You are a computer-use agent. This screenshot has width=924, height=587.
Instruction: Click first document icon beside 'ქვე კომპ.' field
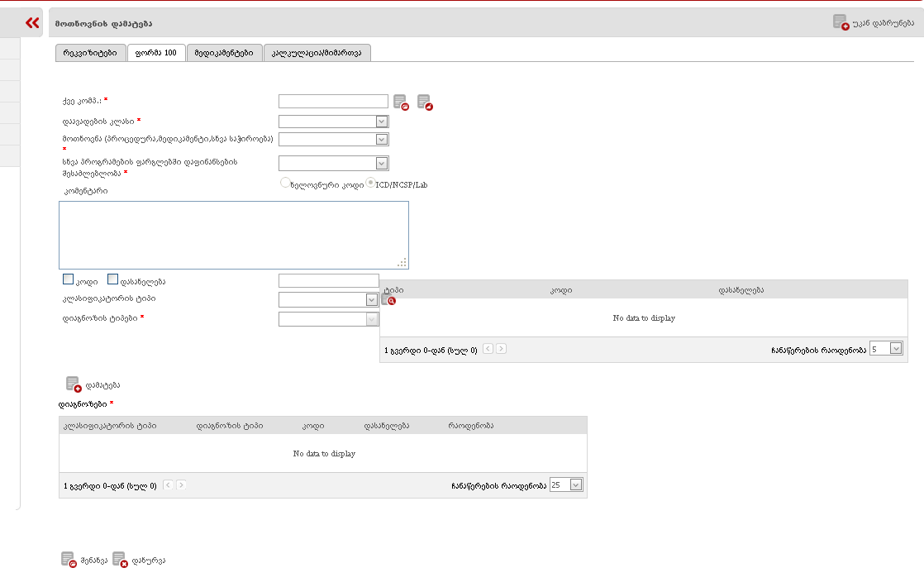pyautogui.click(x=401, y=103)
